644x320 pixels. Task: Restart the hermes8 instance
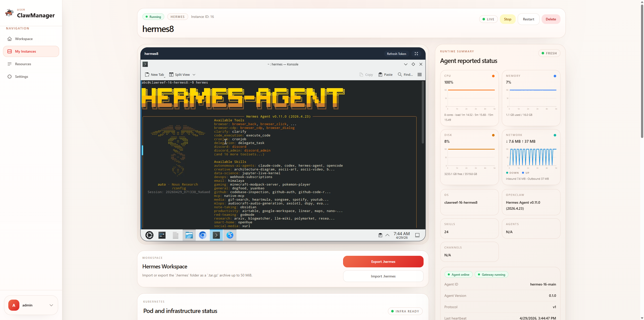point(529,19)
